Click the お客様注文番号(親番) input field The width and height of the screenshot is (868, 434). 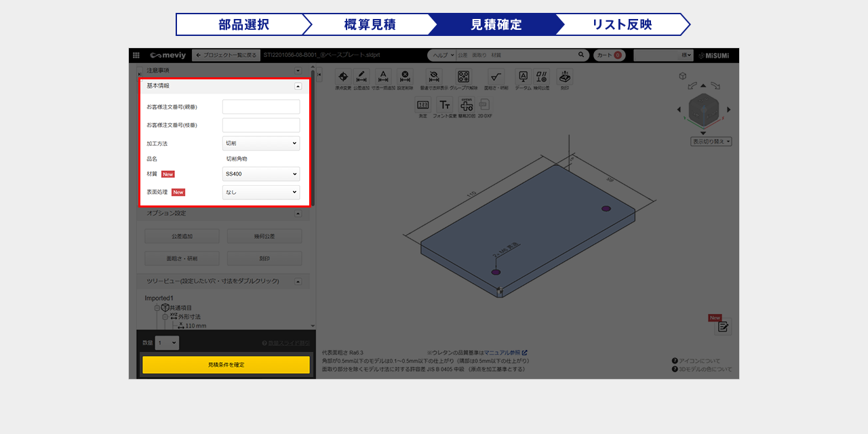261,107
